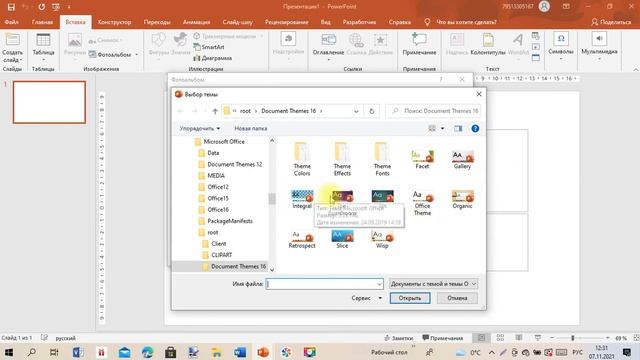The image size is (640, 360).
Task: Select the Facet theme file
Action: [422, 160]
